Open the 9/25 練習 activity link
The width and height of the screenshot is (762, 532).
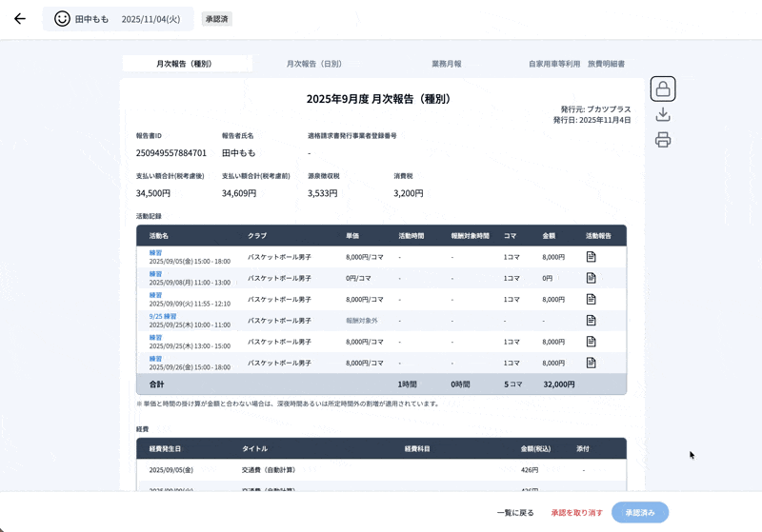pos(163,316)
